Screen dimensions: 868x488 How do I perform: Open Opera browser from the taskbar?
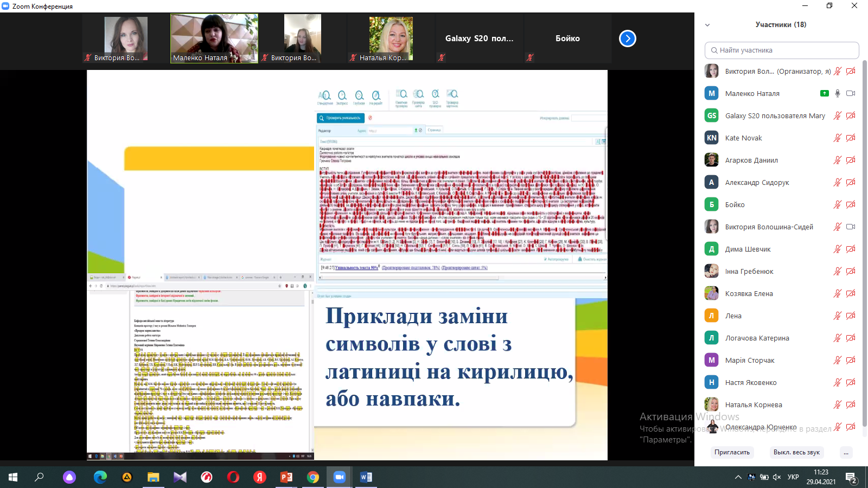[233, 477]
